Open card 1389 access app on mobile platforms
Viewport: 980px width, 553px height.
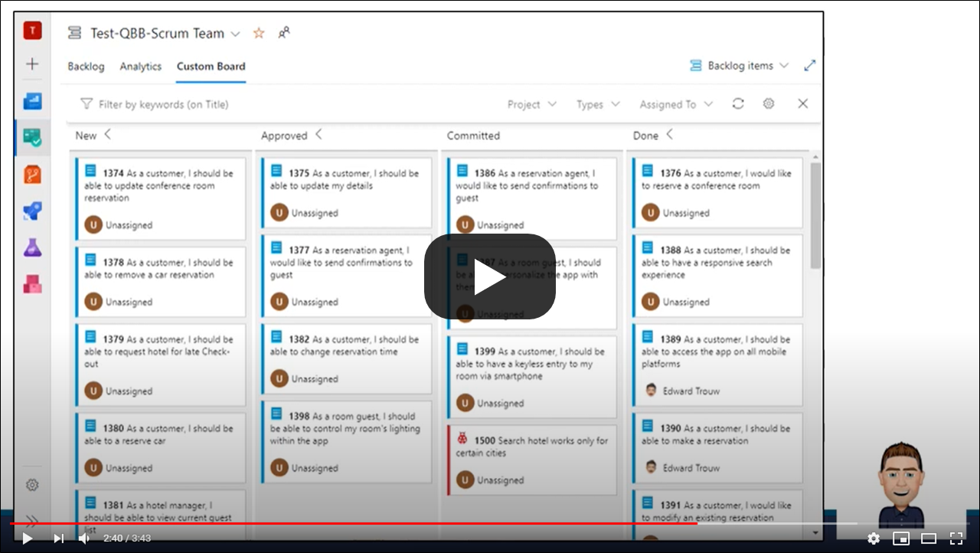[717, 365]
